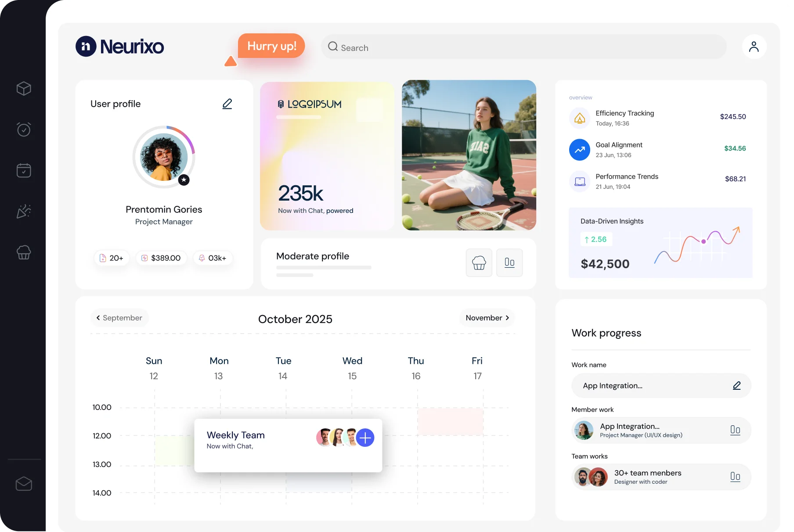Open the user account icon

(754, 47)
